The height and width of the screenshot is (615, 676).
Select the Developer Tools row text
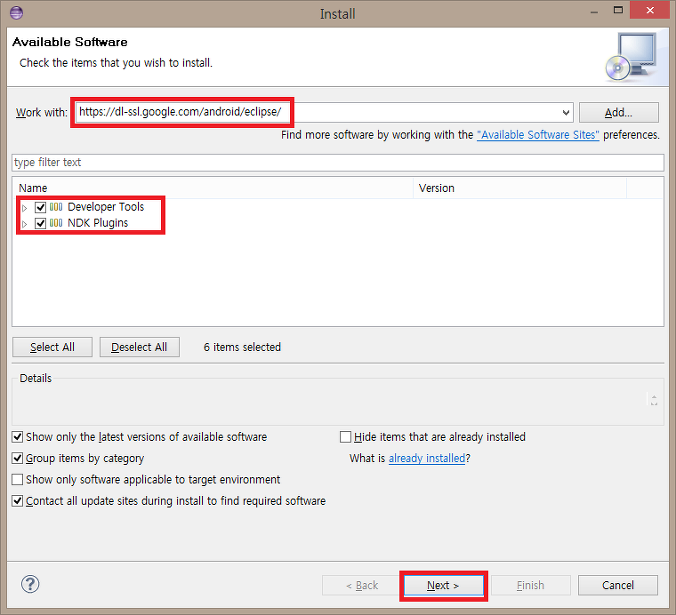tap(106, 207)
